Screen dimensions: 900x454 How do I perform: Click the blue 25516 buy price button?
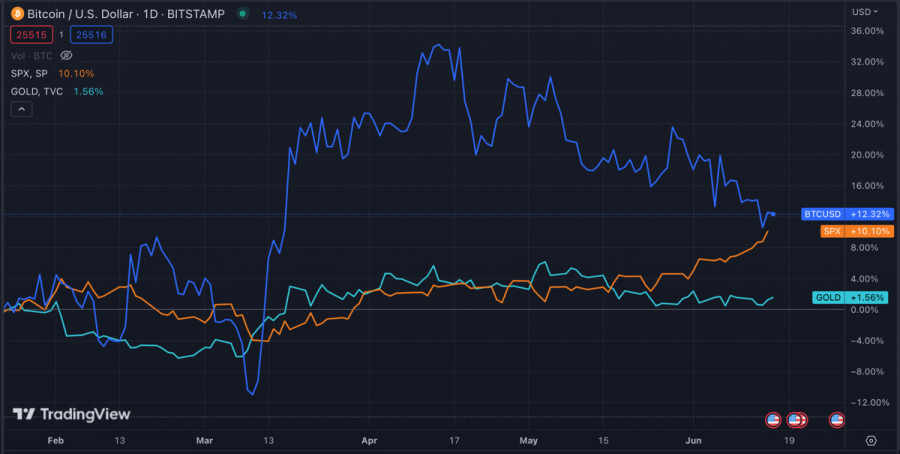90,35
